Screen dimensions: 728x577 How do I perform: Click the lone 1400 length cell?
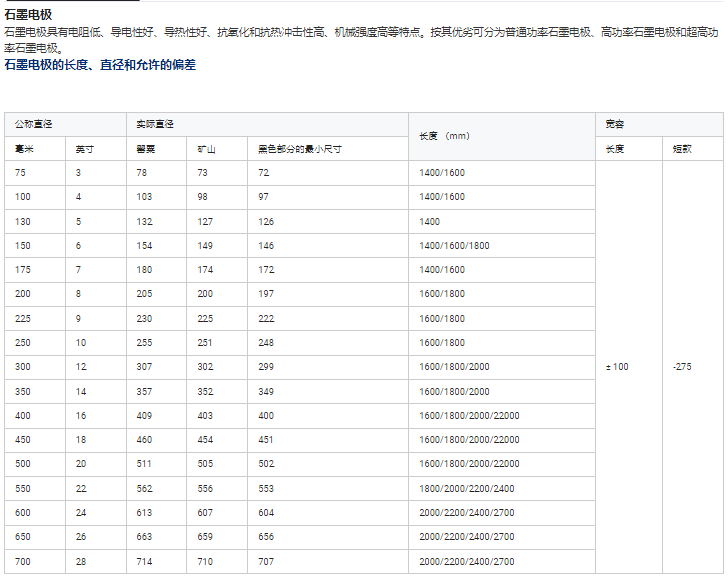pos(430,221)
